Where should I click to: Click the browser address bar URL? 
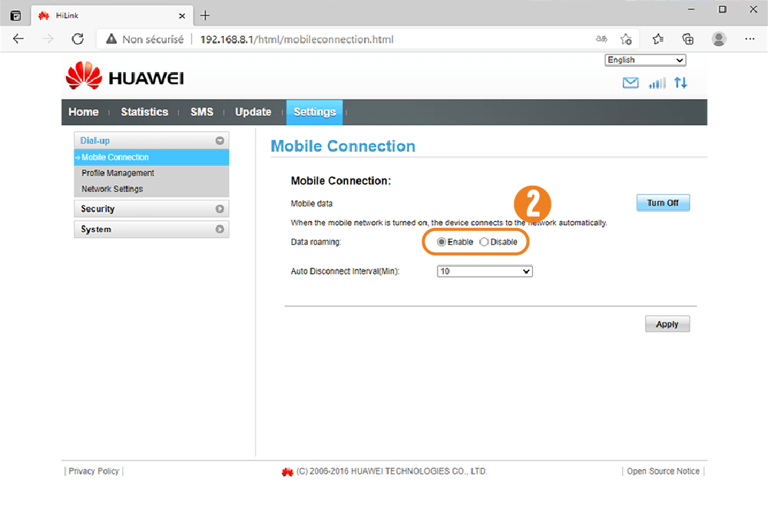(296, 39)
